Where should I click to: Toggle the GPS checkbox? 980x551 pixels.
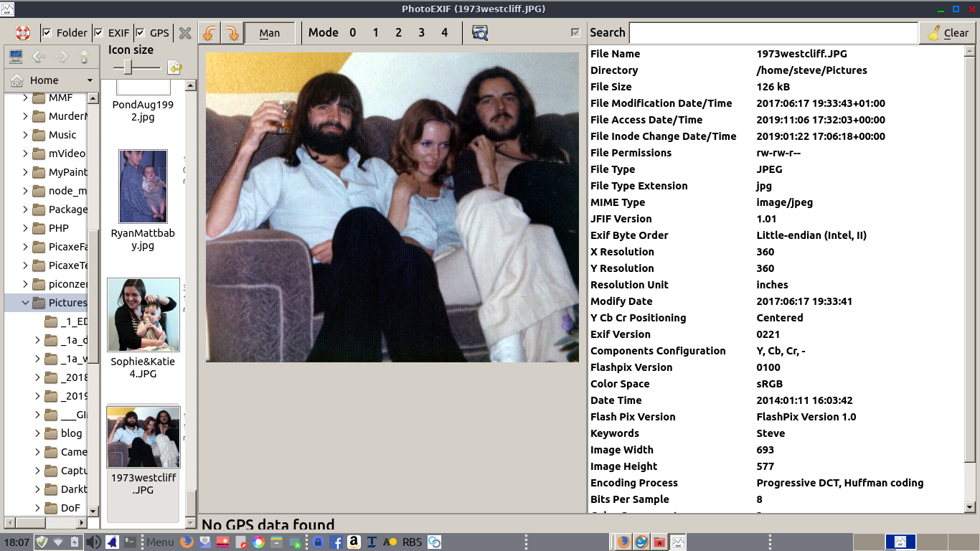140,33
